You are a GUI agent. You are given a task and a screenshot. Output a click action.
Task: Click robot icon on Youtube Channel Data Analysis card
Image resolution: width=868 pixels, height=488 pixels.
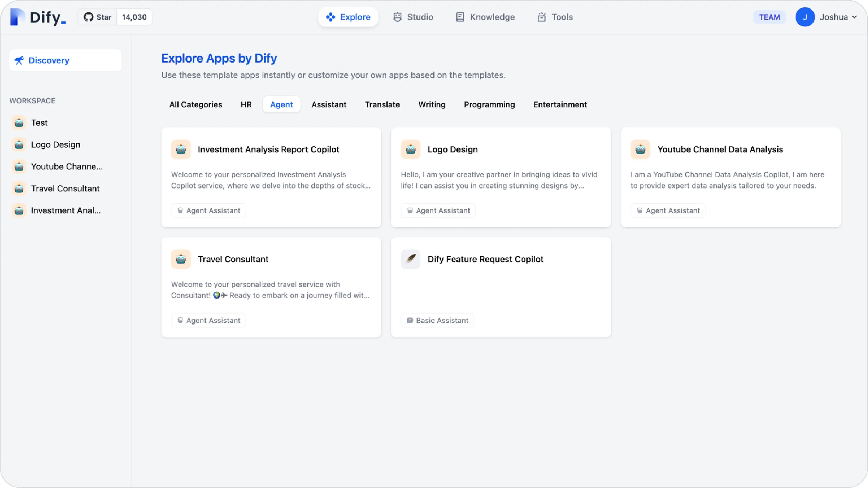click(640, 149)
